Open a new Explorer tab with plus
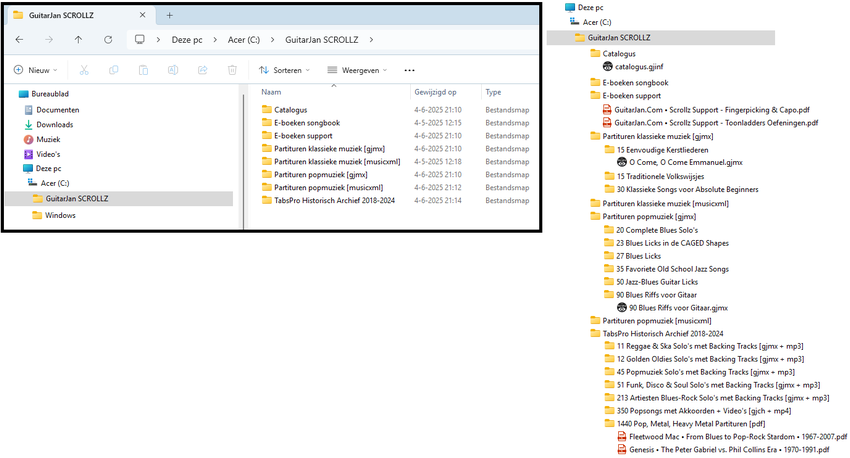This screenshot has height=458, width=850. pyautogui.click(x=169, y=15)
